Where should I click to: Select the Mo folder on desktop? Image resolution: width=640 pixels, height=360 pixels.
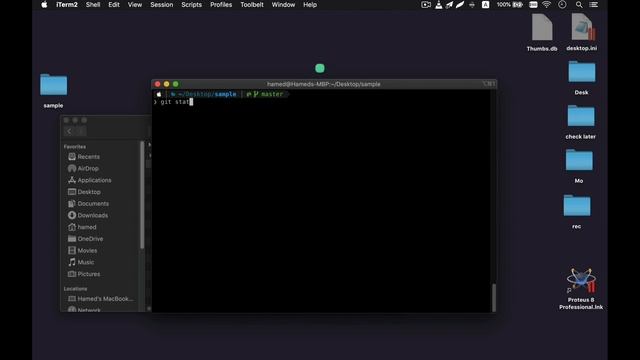(579, 160)
